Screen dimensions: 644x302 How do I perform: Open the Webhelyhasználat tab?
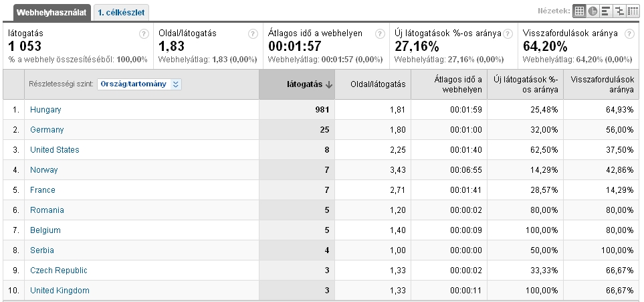pos(46,12)
